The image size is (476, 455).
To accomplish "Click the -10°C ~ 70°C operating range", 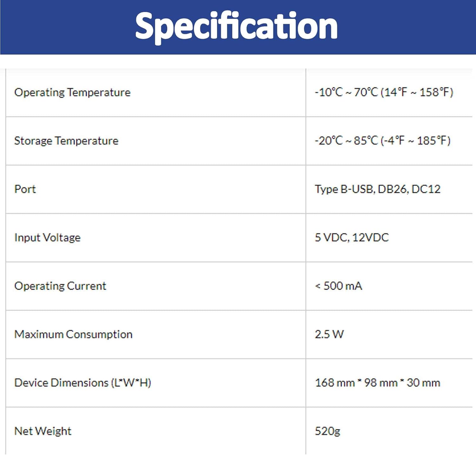I will click(x=346, y=92).
